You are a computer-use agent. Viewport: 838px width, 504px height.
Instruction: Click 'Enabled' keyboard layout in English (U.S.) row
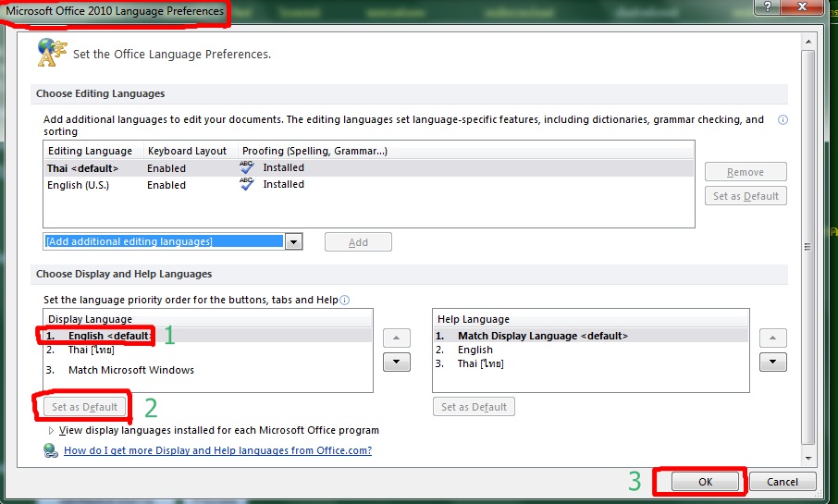point(166,185)
